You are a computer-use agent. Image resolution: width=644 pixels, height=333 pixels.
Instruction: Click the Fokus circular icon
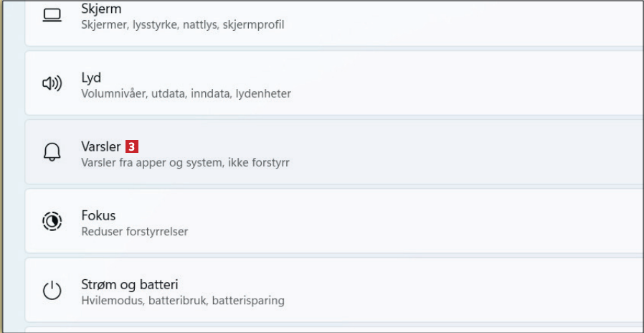(52, 221)
